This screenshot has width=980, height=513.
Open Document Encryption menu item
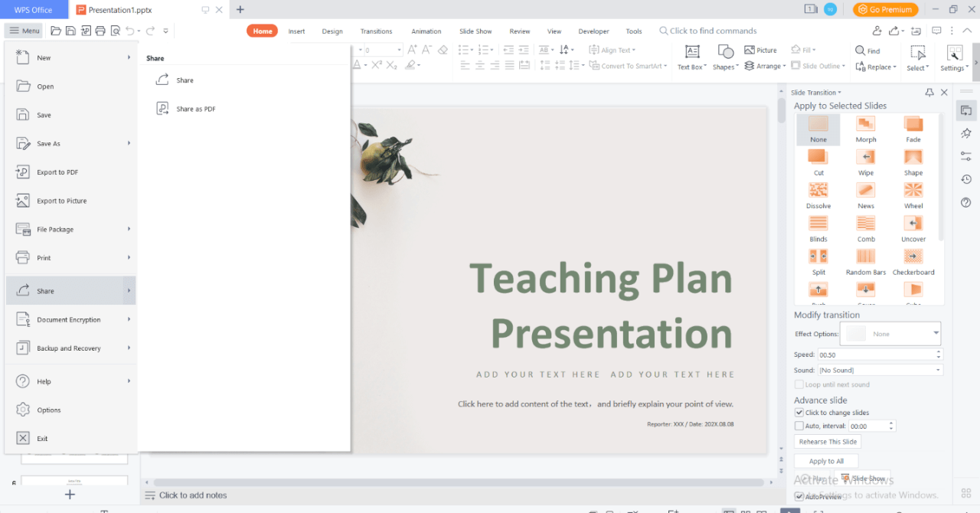[69, 319]
